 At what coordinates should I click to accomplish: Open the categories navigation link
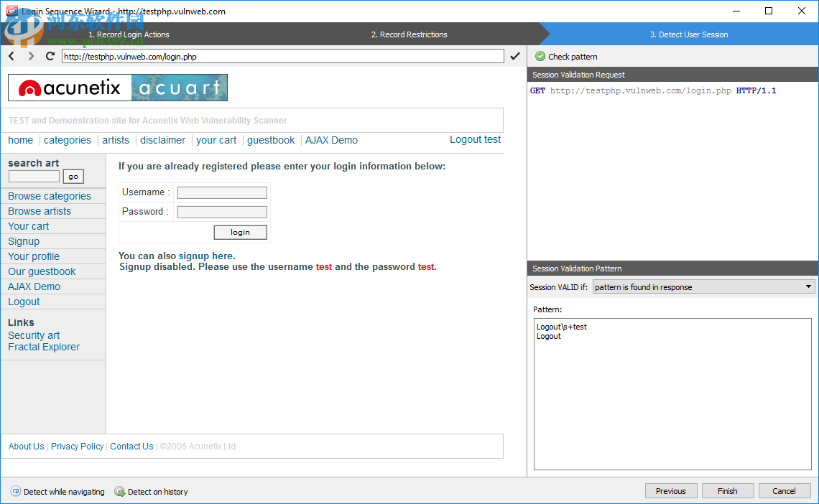[68, 140]
